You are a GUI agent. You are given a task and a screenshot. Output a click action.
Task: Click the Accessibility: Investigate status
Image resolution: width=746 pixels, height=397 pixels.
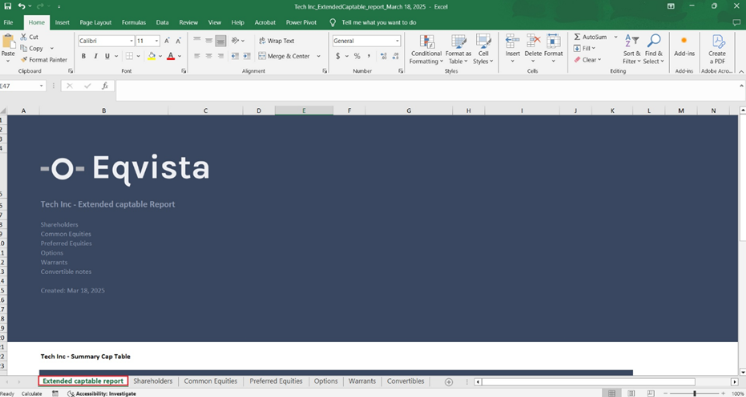click(102, 394)
